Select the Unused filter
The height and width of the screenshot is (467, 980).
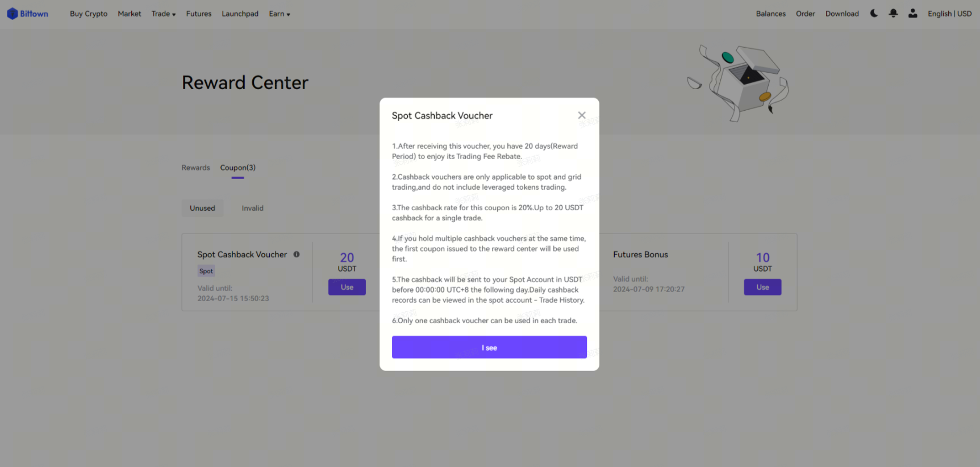202,208
